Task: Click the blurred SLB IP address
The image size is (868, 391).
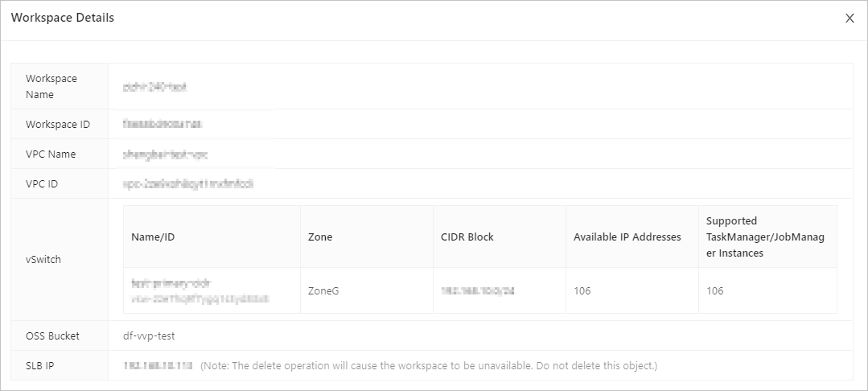Action: pos(158,365)
